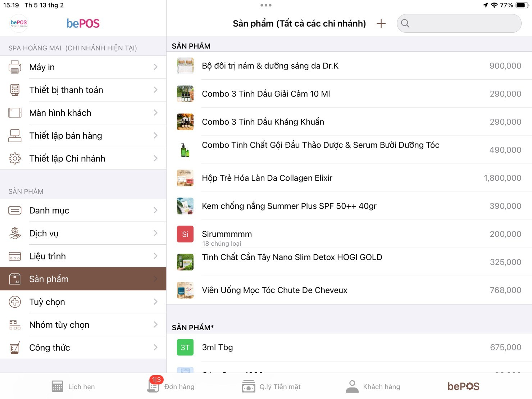Expand the Liệu trình row chevron
The height and width of the screenshot is (399, 532).
pos(155,256)
